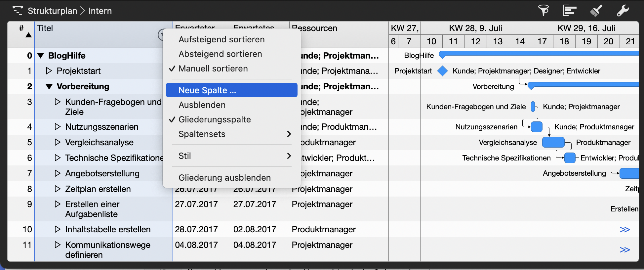
Task: Click the Vergleichsanalyse Gantt bar
Action: pyautogui.click(x=553, y=142)
